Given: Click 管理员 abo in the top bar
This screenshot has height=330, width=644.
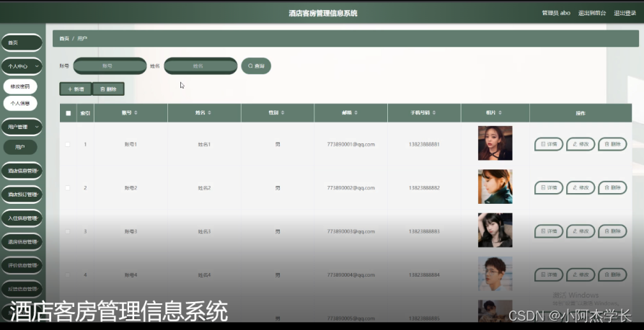Looking at the screenshot, I should (x=556, y=13).
